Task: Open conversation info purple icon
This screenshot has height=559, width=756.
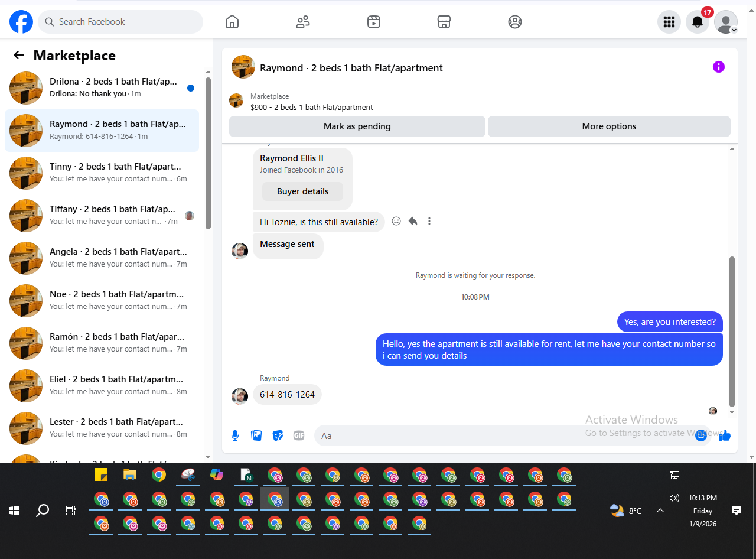Action: coord(719,67)
